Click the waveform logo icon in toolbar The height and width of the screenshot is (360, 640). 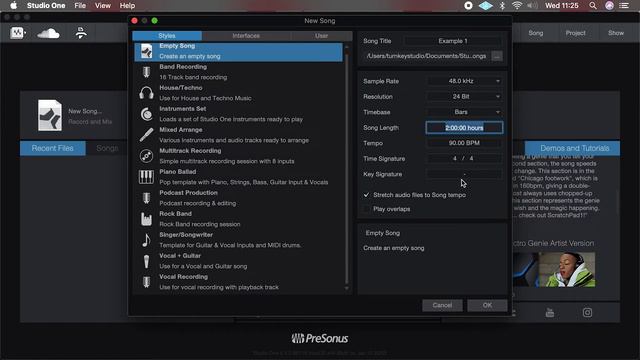pyautogui.click(x=17, y=33)
